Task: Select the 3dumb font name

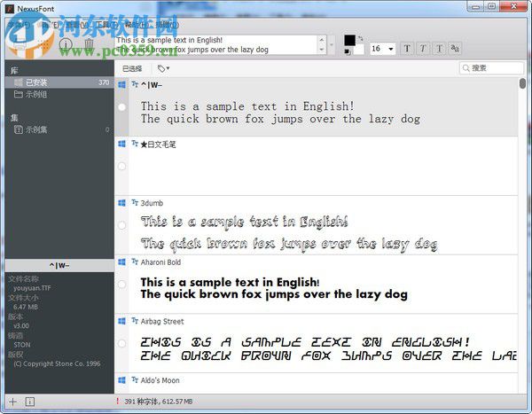Action: tap(152, 203)
